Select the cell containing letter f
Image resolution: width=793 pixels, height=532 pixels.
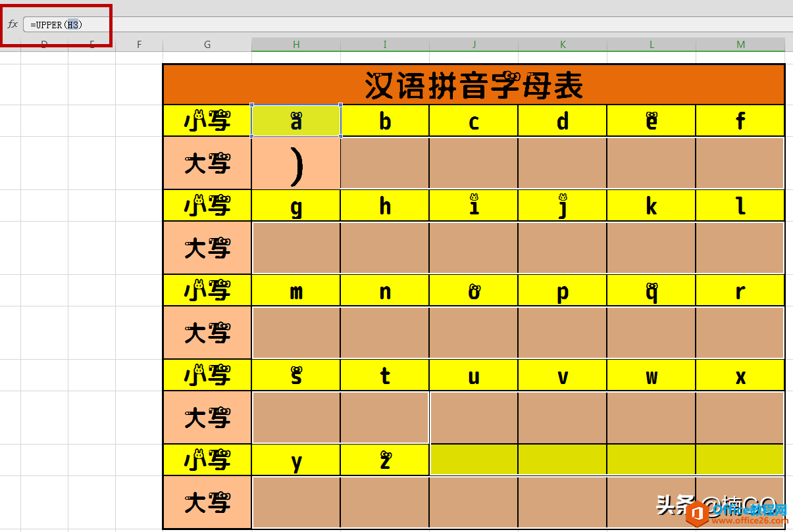[740, 121]
